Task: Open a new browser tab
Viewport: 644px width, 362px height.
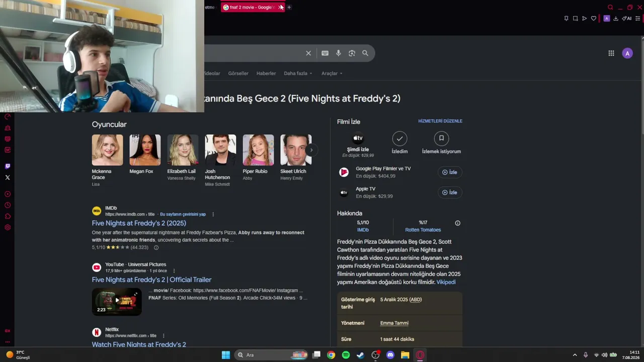Action: pos(289,8)
